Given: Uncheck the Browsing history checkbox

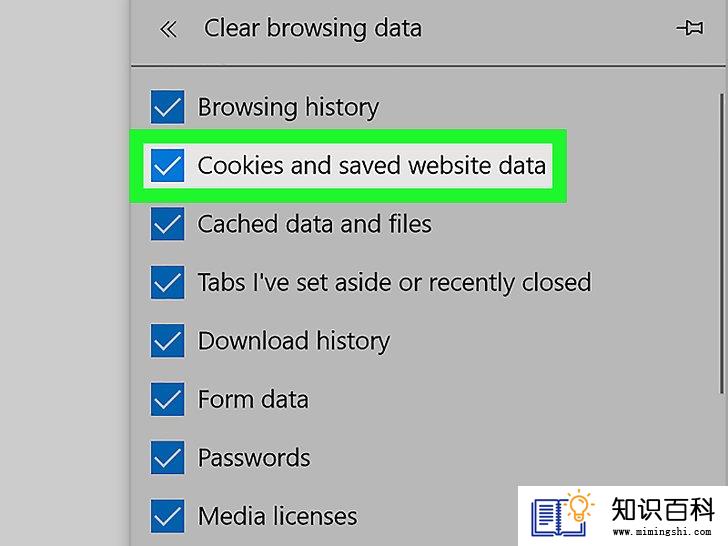Looking at the screenshot, I should 167,107.
